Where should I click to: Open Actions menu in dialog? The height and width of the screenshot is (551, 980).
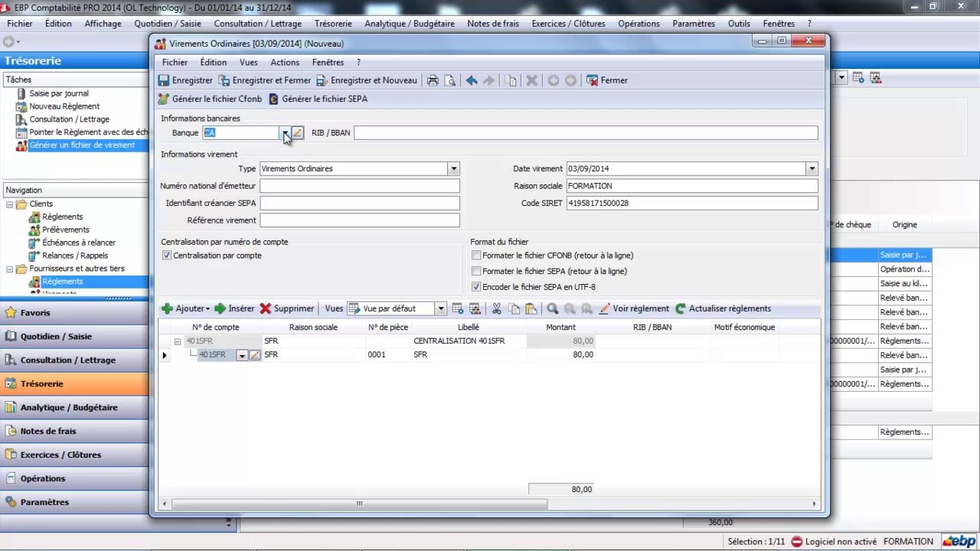coord(285,62)
